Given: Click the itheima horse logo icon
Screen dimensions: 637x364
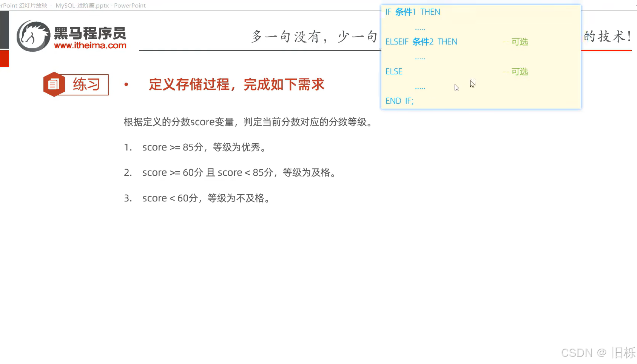Looking at the screenshot, I should click(33, 36).
